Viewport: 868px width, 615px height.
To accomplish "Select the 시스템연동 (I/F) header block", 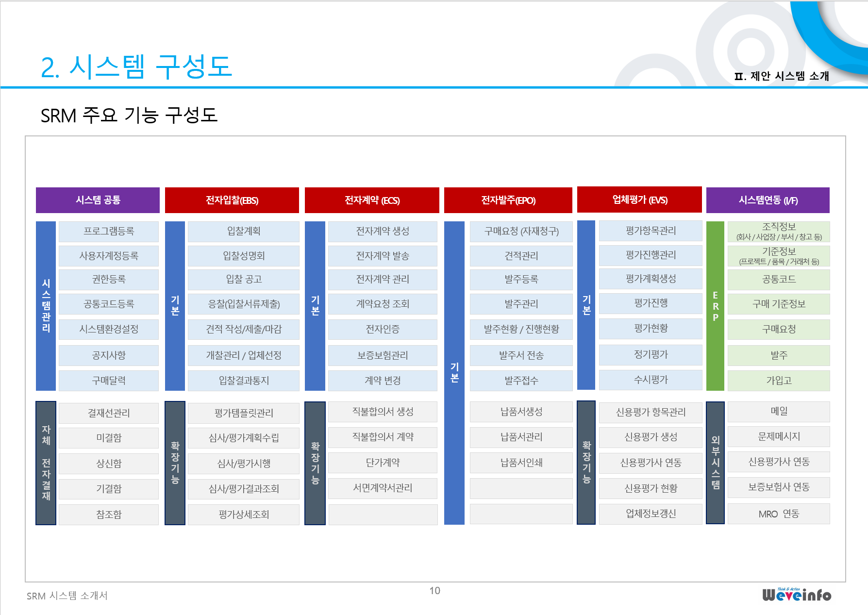I will [768, 200].
